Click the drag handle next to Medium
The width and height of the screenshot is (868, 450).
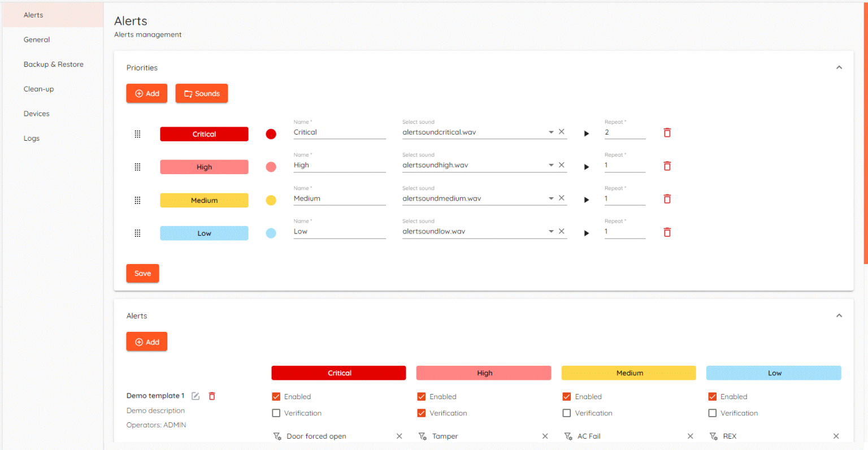pyautogui.click(x=137, y=200)
